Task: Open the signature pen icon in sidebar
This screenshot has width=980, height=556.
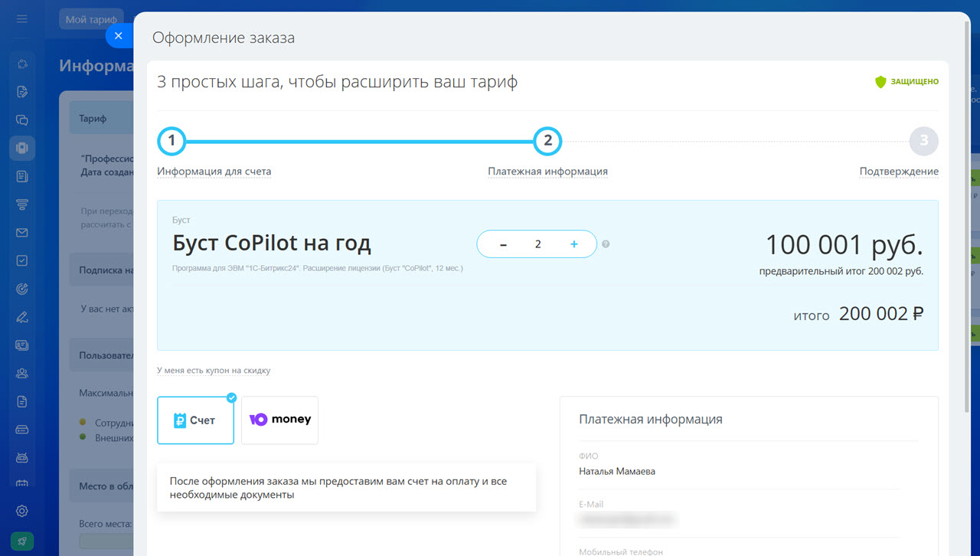Action: pyautogui.click(x=22, y=317)
